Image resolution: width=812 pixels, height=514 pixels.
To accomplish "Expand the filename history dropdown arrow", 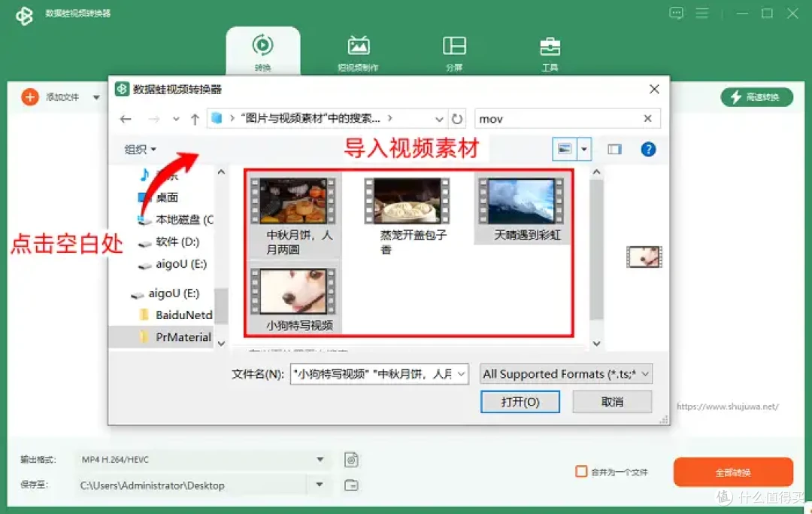I will click(462, 373).
